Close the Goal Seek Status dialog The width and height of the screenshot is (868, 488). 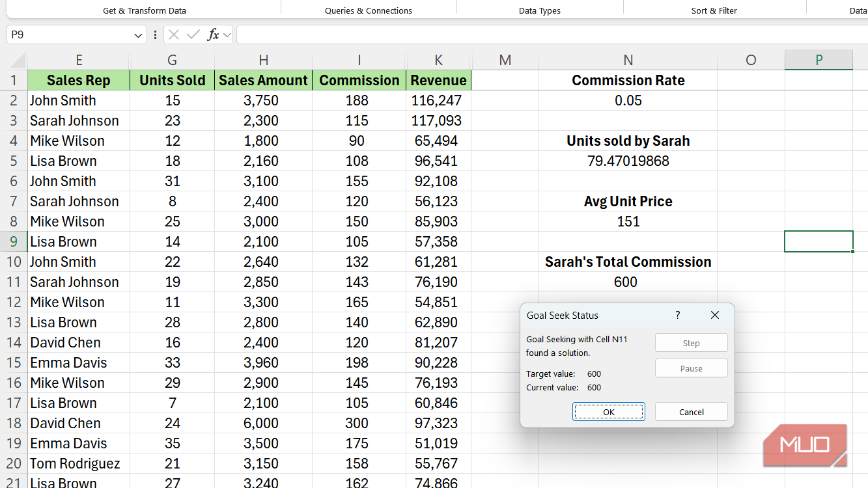click(x=715, y=315)
